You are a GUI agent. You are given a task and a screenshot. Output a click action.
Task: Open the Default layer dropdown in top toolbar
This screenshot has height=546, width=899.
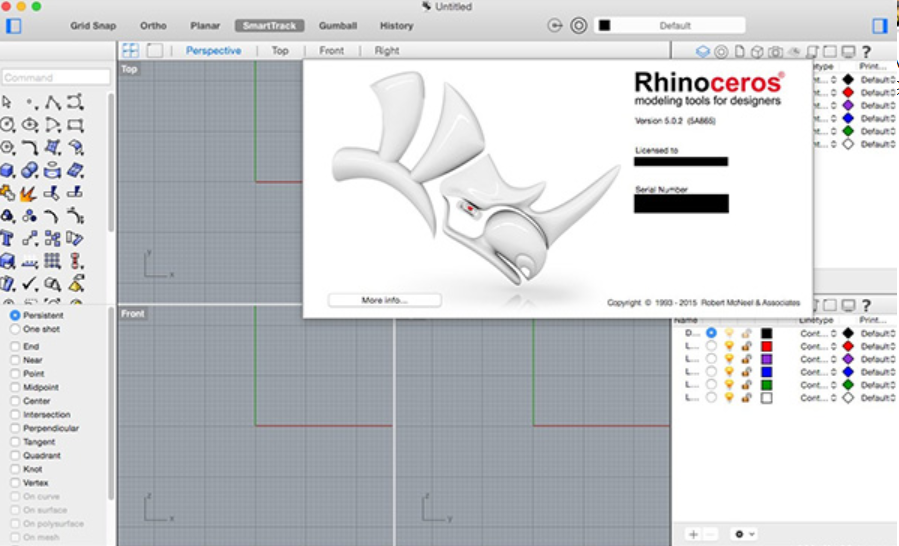(x=670, y=25)
